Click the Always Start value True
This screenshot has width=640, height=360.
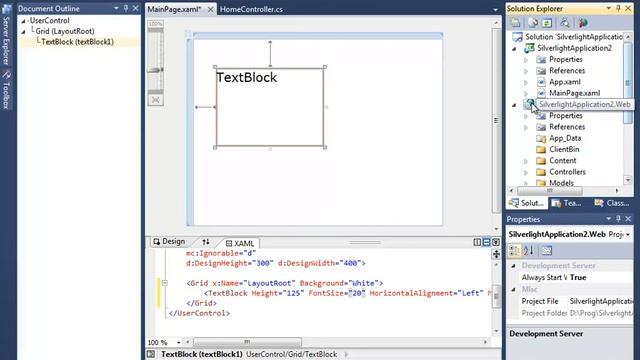click(578, 278)
